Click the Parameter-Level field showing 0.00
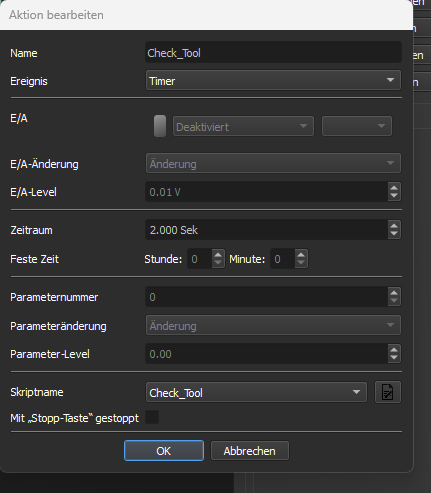Viewport: 431px width, 493px height. [266, 354]
